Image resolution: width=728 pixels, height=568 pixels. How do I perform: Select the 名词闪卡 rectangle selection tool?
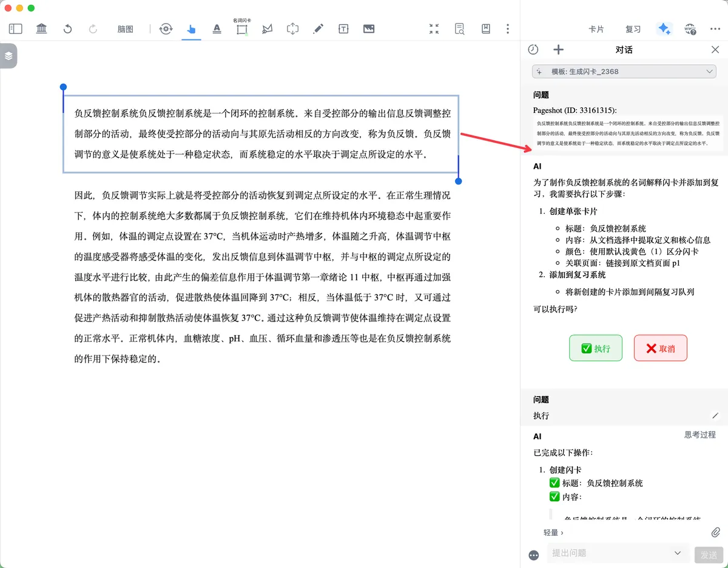pyautogui.click(x=242, y=29)
